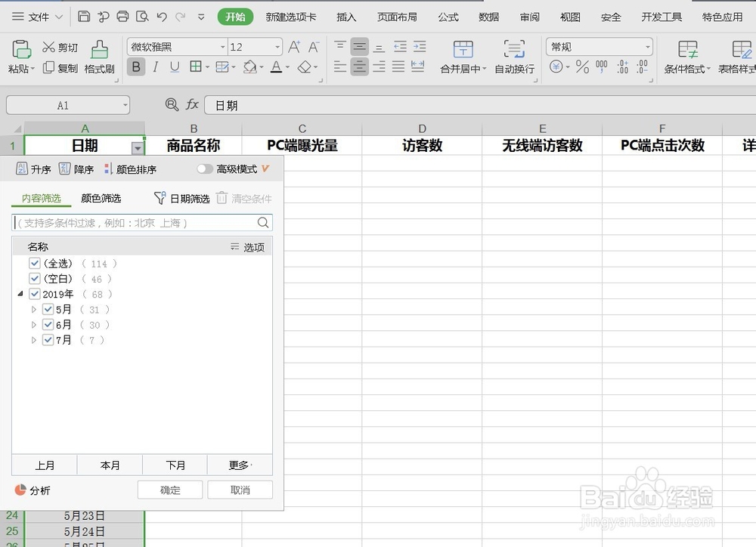Click the 本月 quick-select button
Viewport: 756px width, 547px height.
tap(109, 465)
